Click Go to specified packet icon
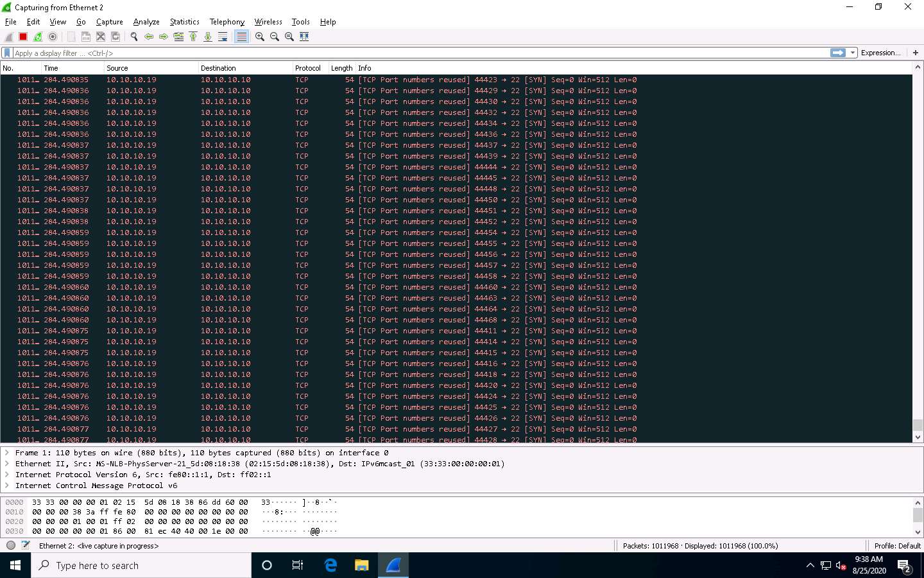Viewport: 924px width, 578px height. click(178, 37)
